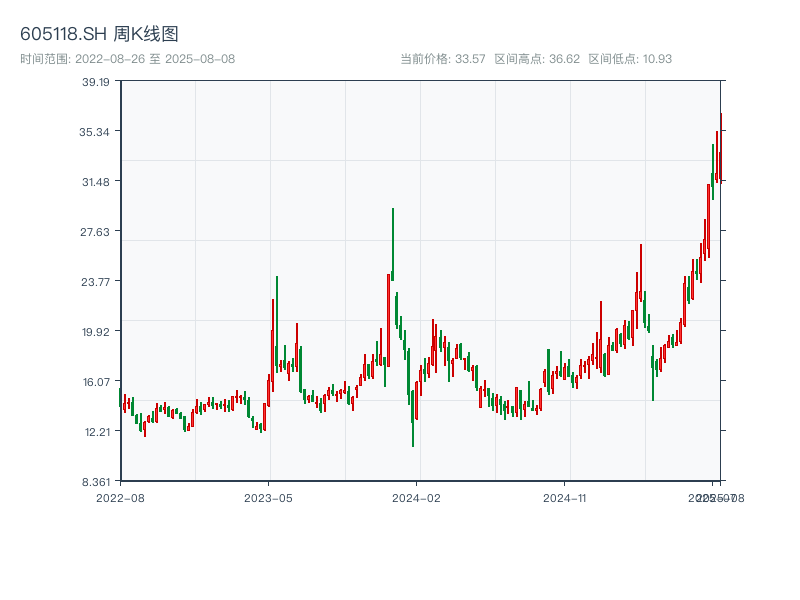800x600 pixels.
Task: Click the y-axis value 35.34
Action: [x=94, y=132]
